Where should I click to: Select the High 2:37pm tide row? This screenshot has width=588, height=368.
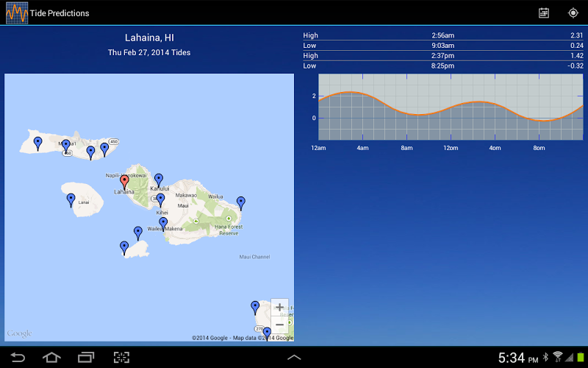click(x=443, y=56)
